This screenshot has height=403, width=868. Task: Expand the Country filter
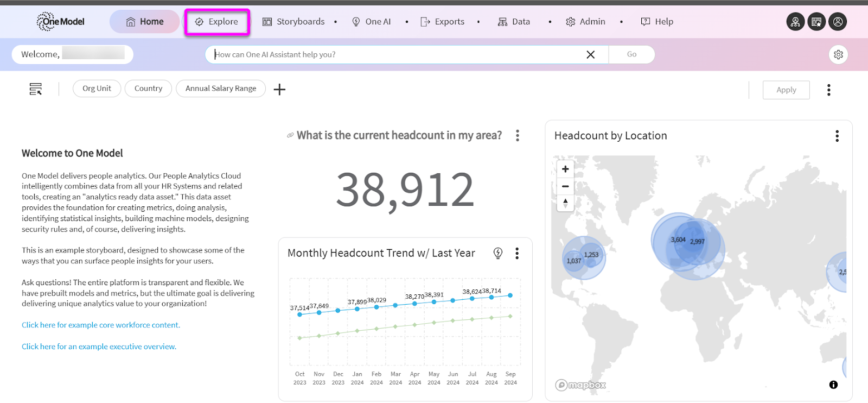(x=148, y=89)
